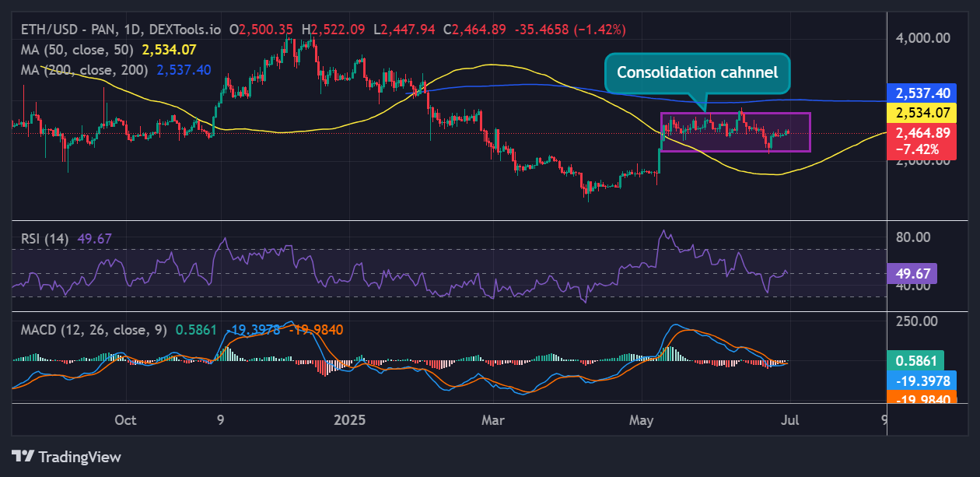Click the 80.00 RSI axis label
The height and width of the screenshot is (477, 980).
point(913,237)
